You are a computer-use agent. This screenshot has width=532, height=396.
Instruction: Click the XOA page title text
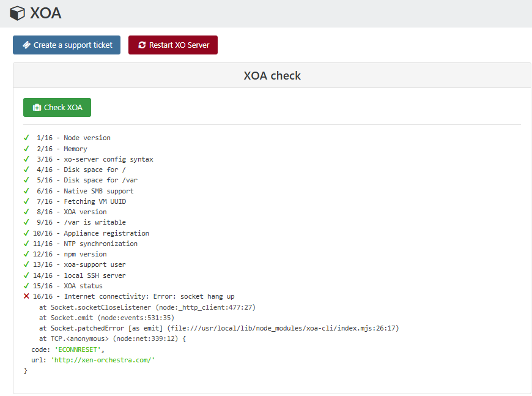(46, 13)
